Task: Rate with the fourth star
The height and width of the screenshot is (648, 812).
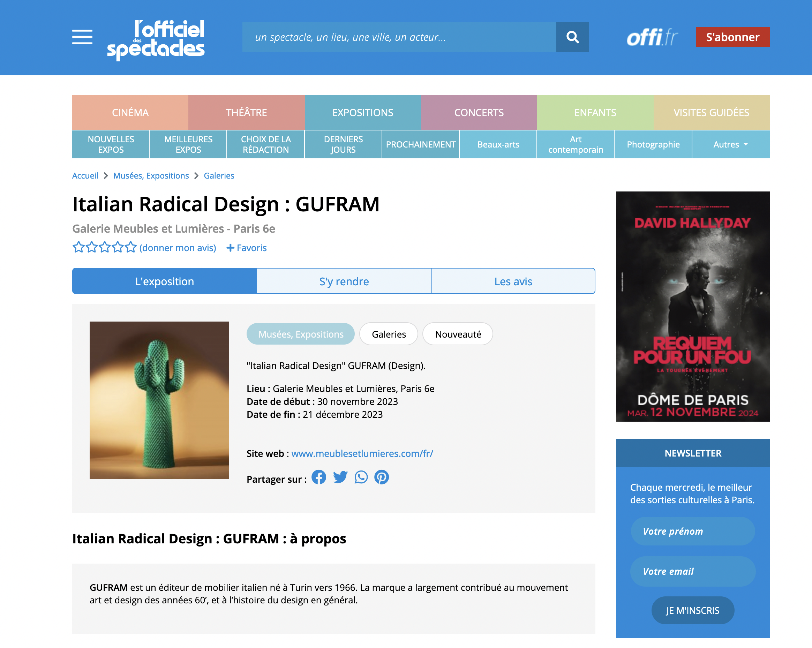Action: (x=118, y=247)
